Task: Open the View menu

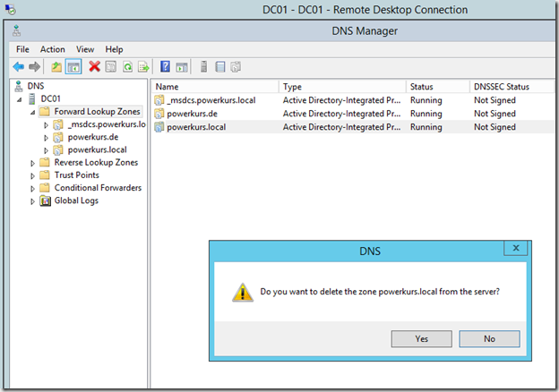Action: 85,49
